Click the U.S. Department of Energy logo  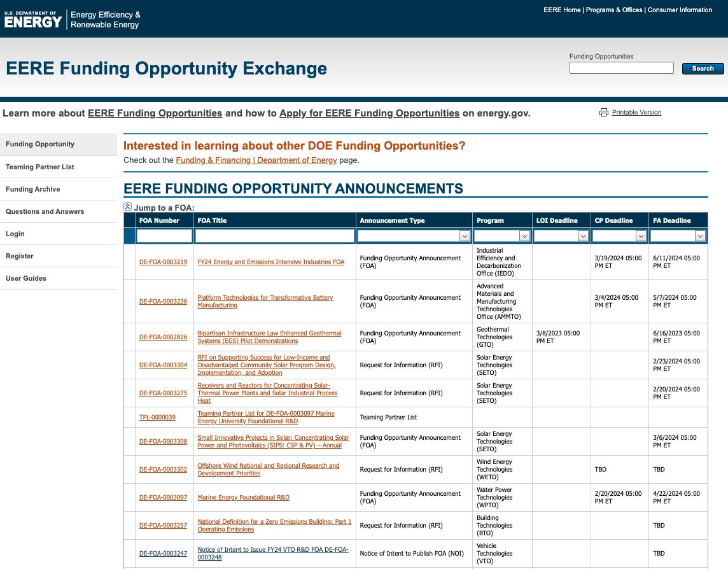click(33, 20)
